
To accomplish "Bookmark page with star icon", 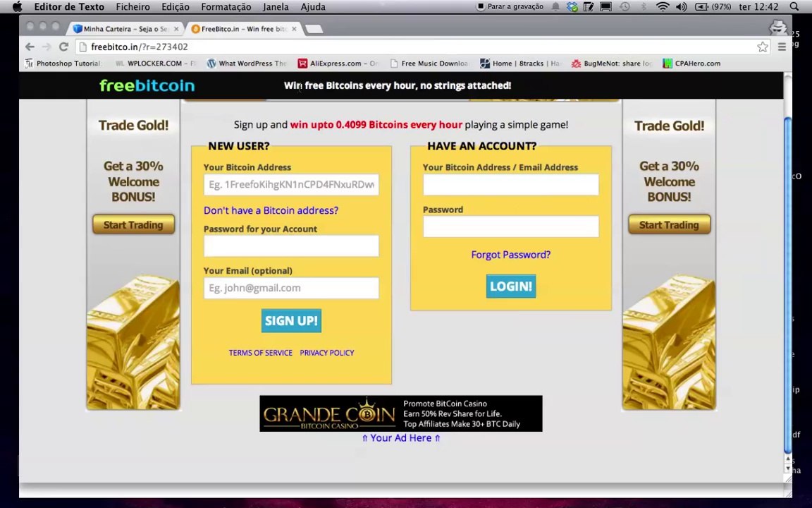I will point(762,47).
